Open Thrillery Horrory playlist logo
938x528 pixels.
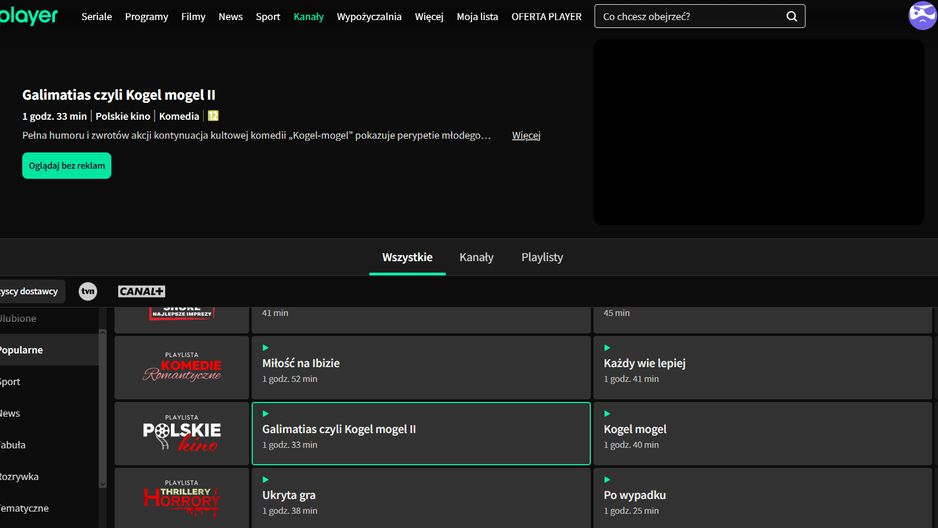[182, 498]
